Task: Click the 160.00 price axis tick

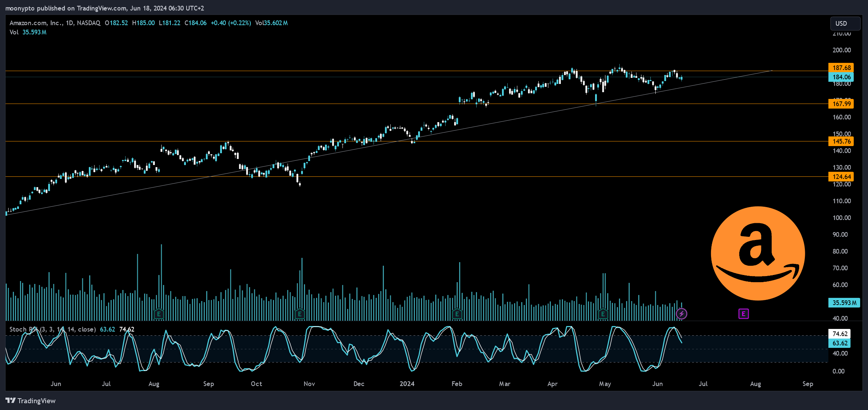Action: (x=842, y=117)
